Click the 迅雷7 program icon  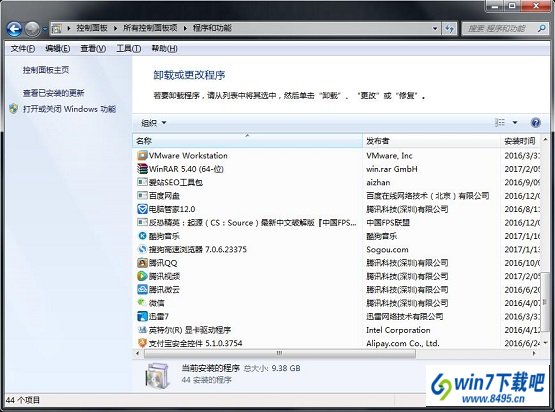[x=142, y=316]
